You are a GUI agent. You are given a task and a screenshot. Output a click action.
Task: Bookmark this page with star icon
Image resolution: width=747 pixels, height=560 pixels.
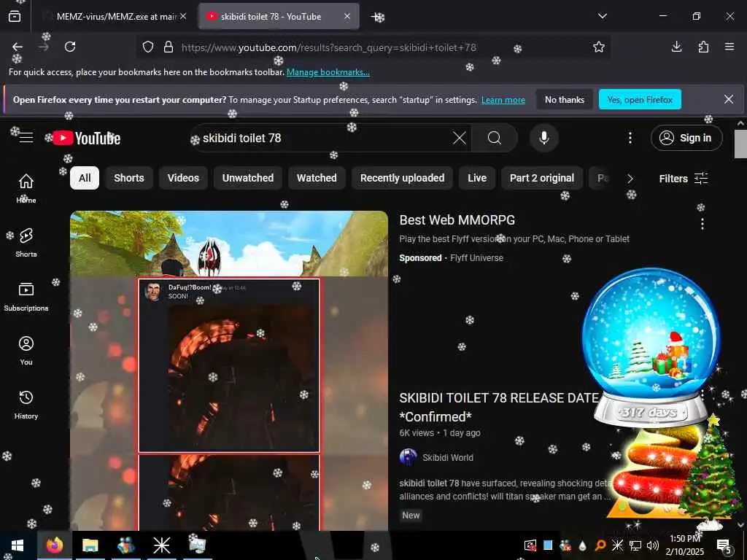599,47
